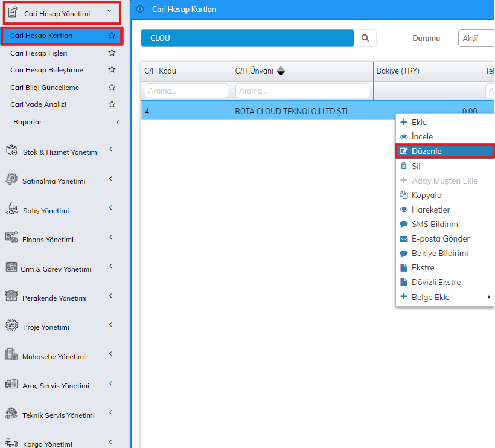Select the Araç Servis Yönetimi icon
Image resolution: width=495 pixels, height=448 pixels.
(x=11, y=385)
